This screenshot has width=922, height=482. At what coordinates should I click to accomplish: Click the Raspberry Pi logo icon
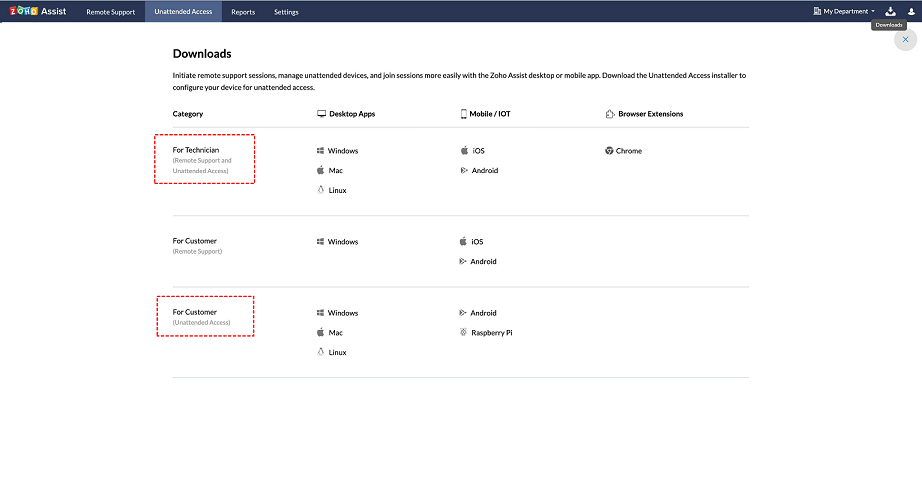pos(463,332)
